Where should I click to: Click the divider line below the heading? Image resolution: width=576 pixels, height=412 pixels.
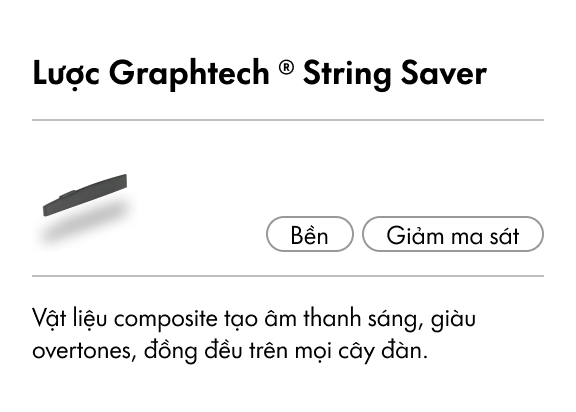(x=288, y=120)
